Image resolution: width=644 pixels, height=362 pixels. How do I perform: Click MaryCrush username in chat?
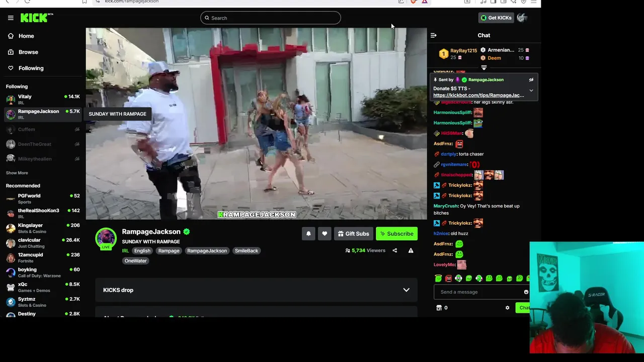click(x=446, y=206)
